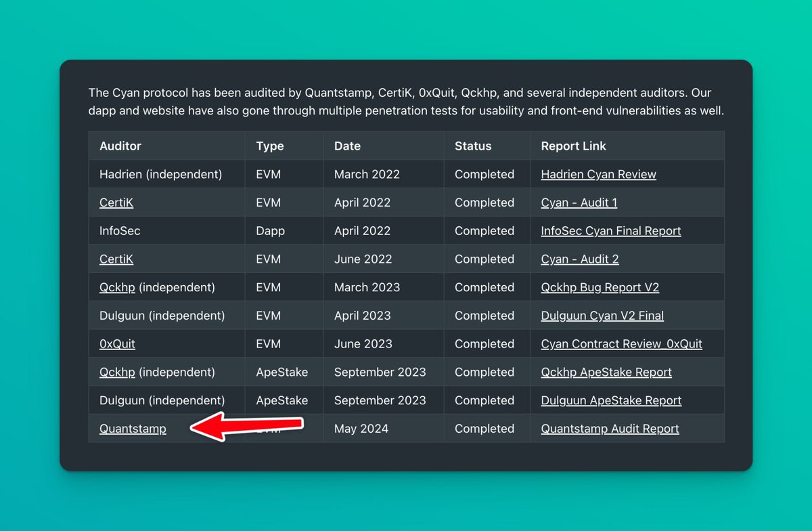Open the Qckhp Bug Report V2 link
The image size is (812, 531).
point(600,287)
